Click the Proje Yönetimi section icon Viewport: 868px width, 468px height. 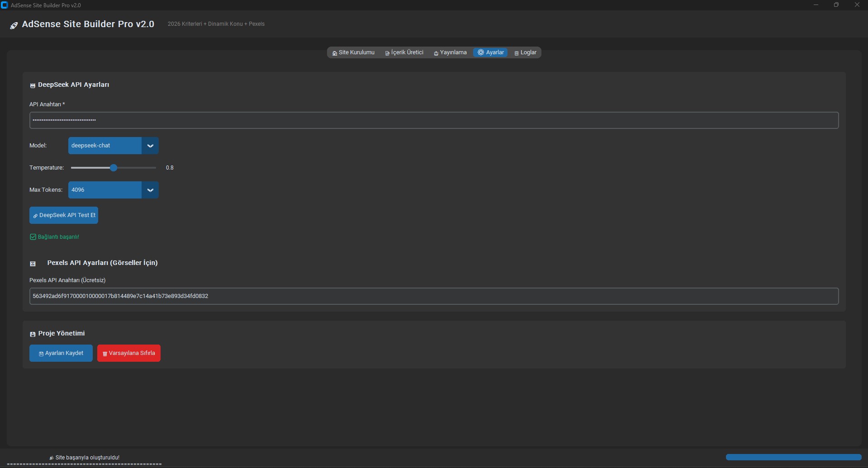33,334
